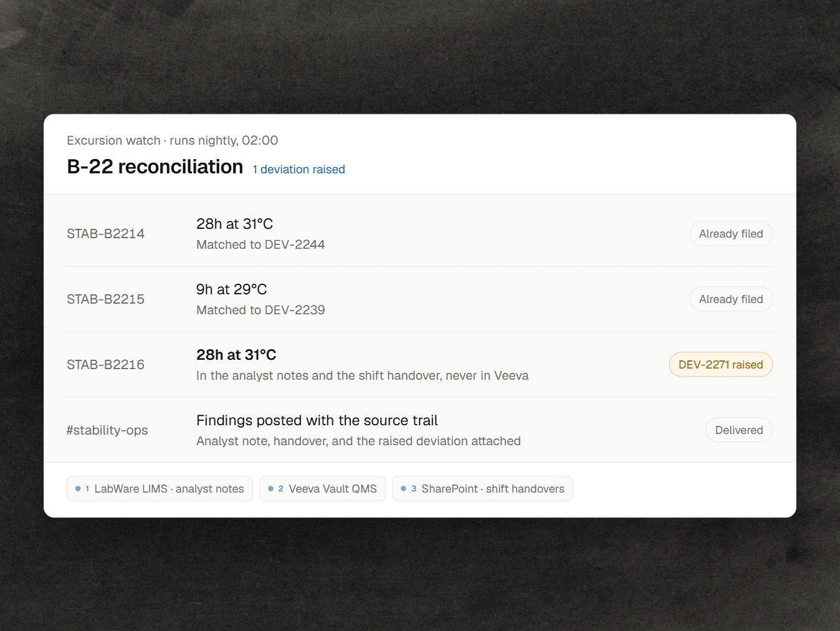Viewport: 840px width, 631px height.
Task: Open the '1 deviation raised' link
Action: (298, 170)
